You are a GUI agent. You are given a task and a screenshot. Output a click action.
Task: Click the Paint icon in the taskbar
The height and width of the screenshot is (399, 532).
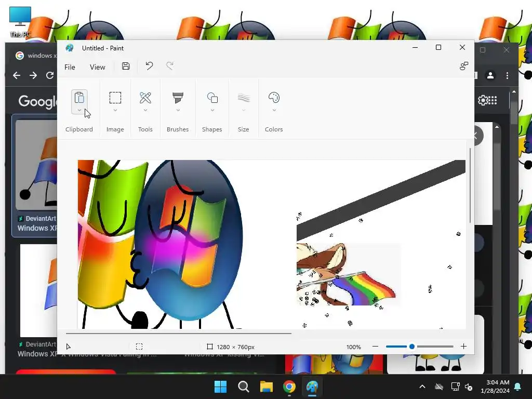tap(312, 387)
